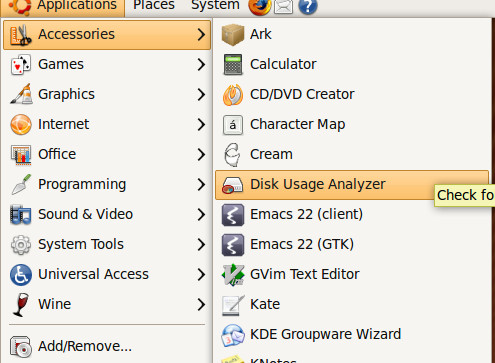
Task: Select Disk Usage Analyzer menu entry
Action: pos(352,185)
